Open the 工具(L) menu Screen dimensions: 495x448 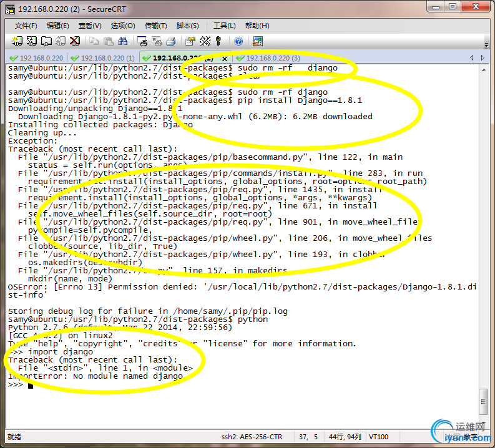click(x=225, y=26)
